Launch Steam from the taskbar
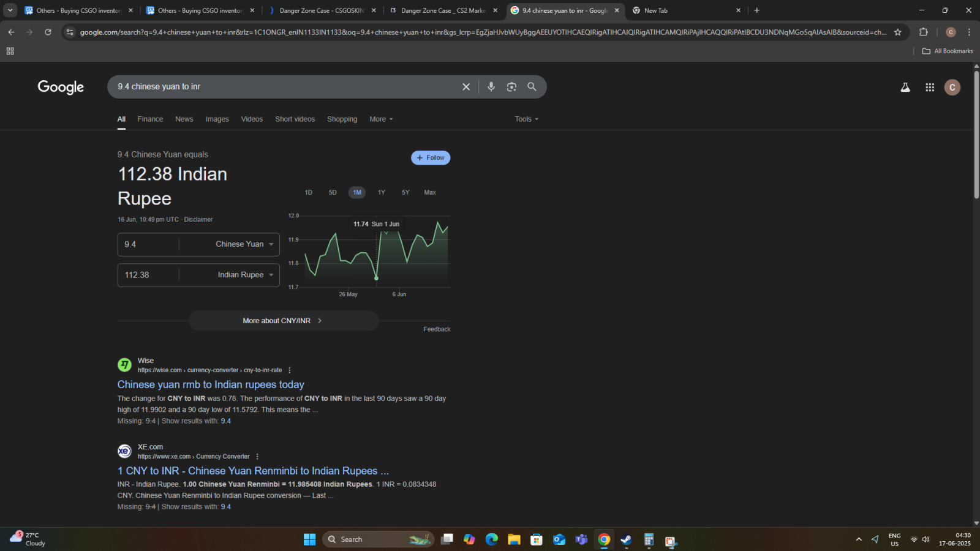 pos(626,539)
